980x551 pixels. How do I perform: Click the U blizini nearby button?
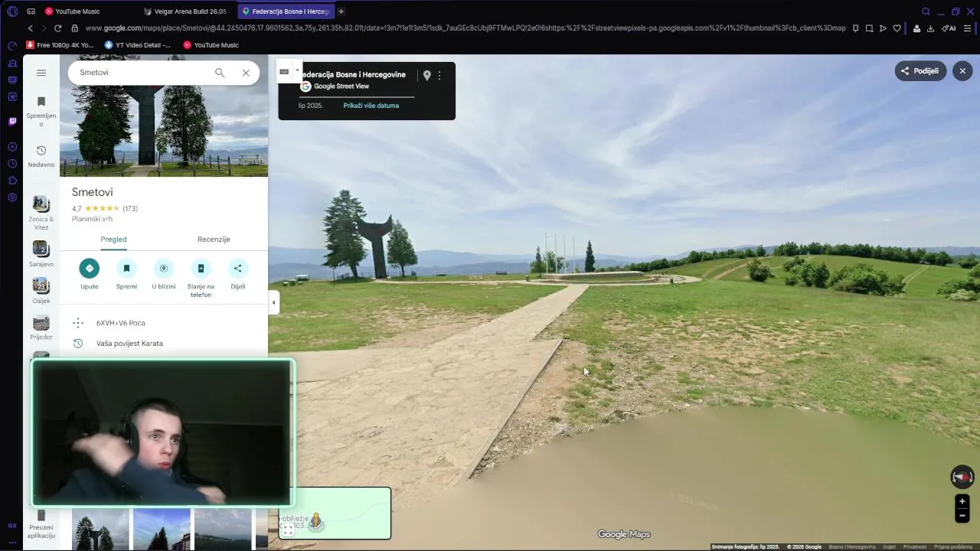163,275
